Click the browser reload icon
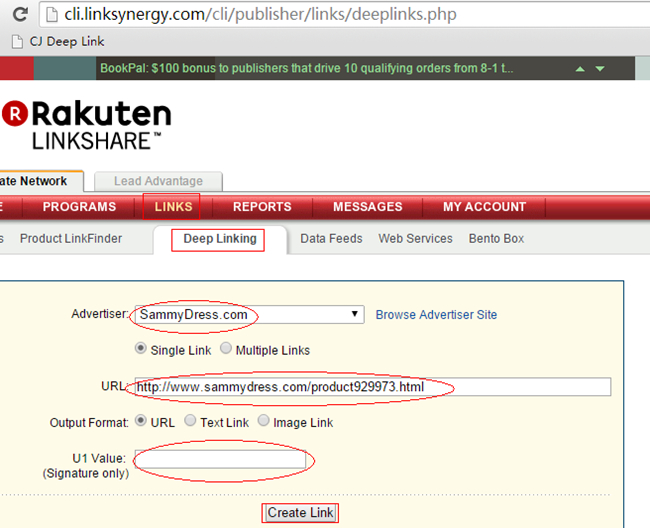Screen dimensions: 650x528 19,16
